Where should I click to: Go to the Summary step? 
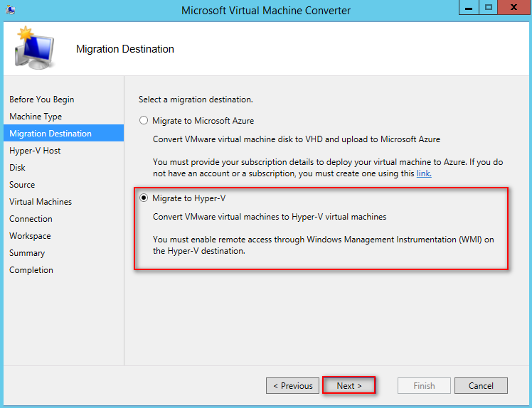pos(27,253)
